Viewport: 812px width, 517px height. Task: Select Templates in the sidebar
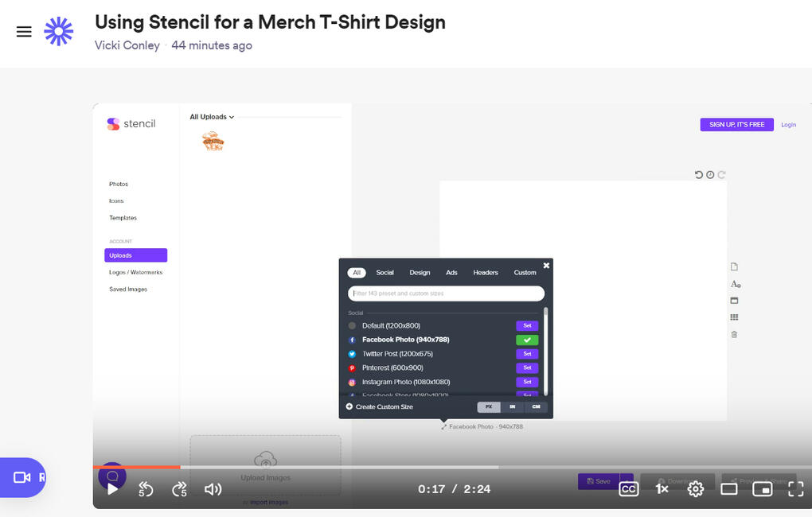123,218
